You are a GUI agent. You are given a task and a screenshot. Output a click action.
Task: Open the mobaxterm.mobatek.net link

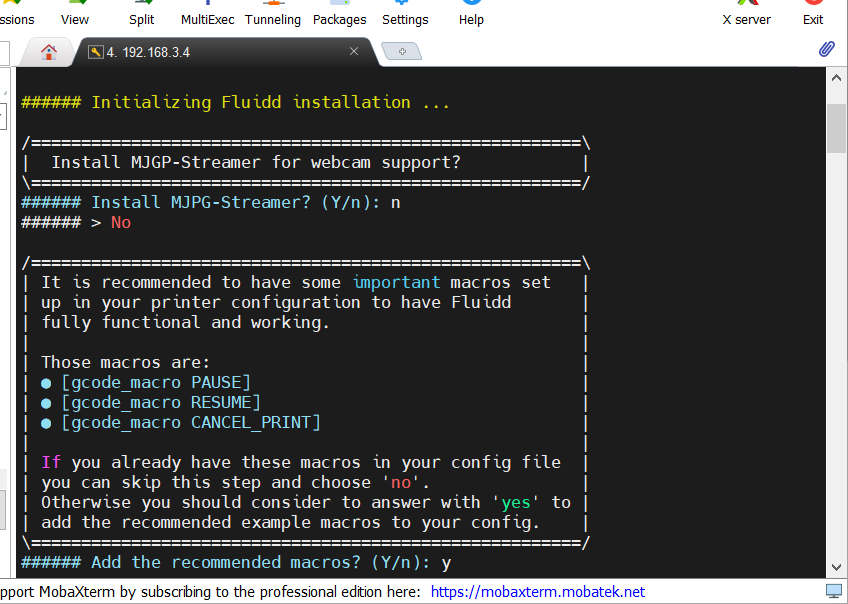(x=538, y=592)
